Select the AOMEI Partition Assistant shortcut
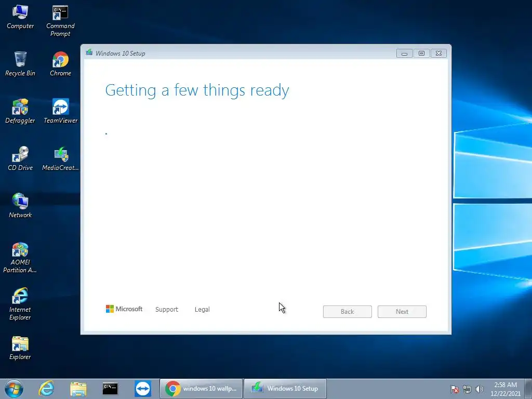 (x=20, y=257)
